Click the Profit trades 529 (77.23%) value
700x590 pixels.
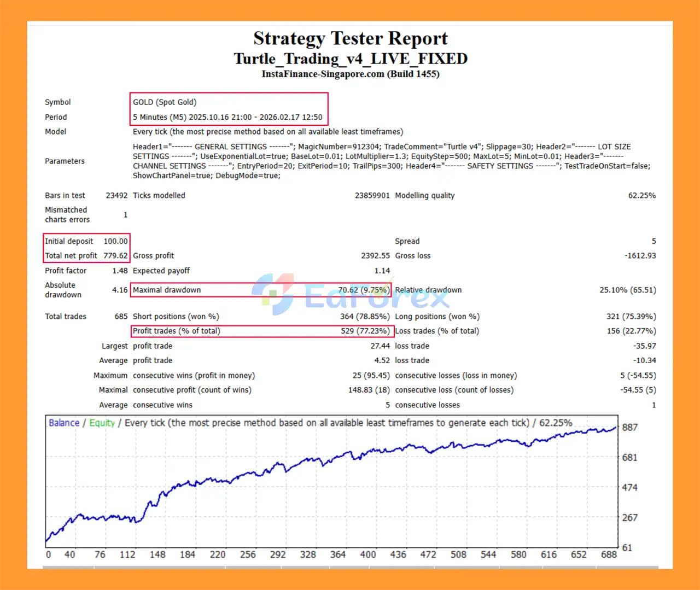[365, 331]
